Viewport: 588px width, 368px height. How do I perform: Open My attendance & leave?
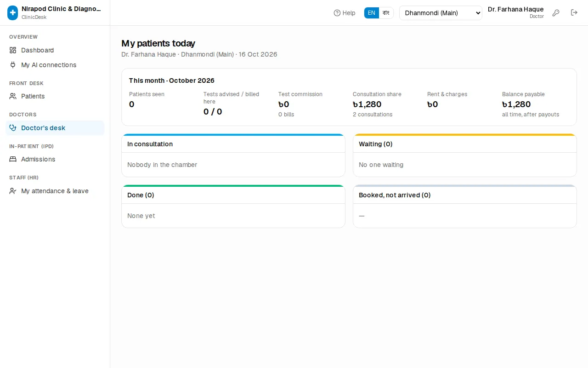click(55, 191)
